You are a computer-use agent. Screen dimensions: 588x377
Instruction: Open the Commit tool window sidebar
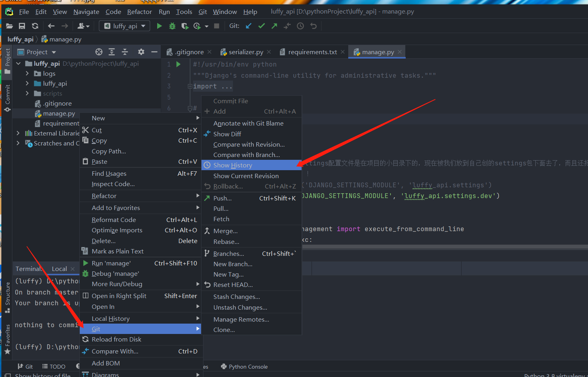pos(8,98)
